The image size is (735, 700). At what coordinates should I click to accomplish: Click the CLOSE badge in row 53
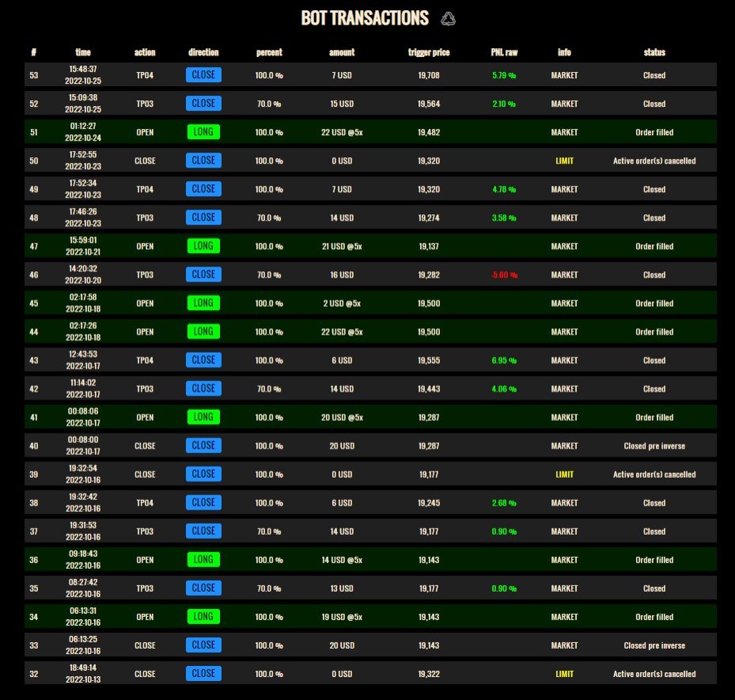coord(203,75)
